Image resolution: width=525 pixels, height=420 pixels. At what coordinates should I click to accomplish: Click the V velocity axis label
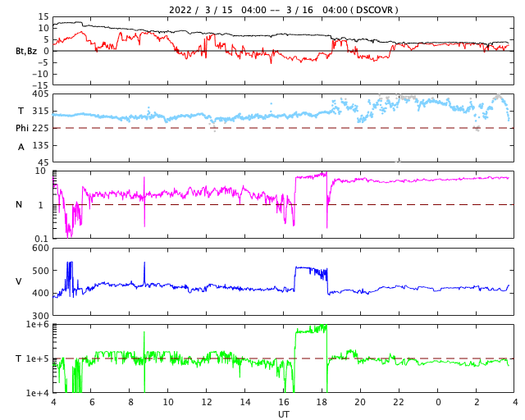(19, 281)
